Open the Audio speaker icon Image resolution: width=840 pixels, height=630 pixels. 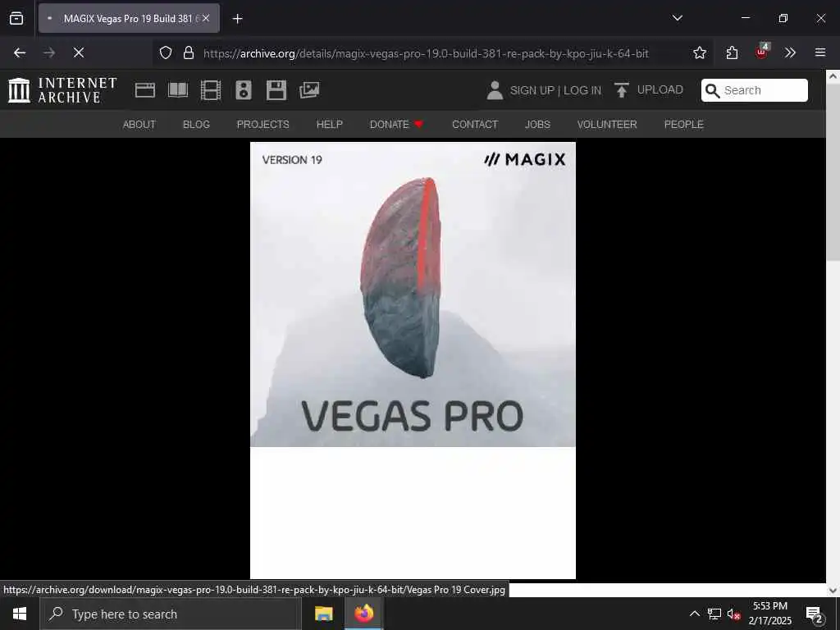(243, 90)
